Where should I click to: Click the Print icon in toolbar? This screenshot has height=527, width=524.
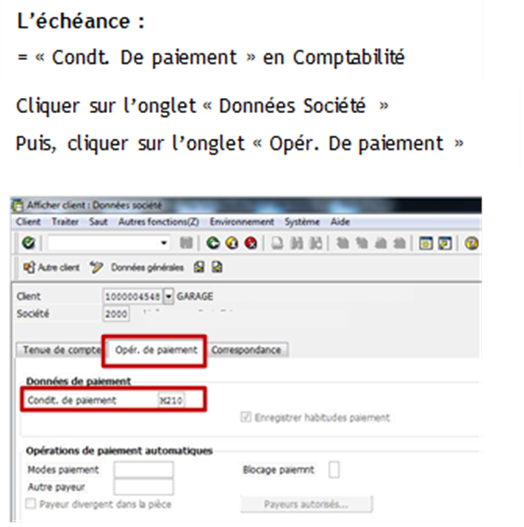(x=277, y=243)
